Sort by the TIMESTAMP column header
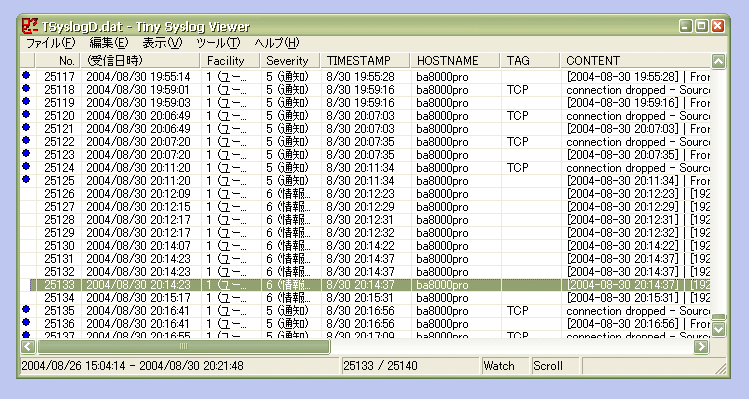 point(366,61)
